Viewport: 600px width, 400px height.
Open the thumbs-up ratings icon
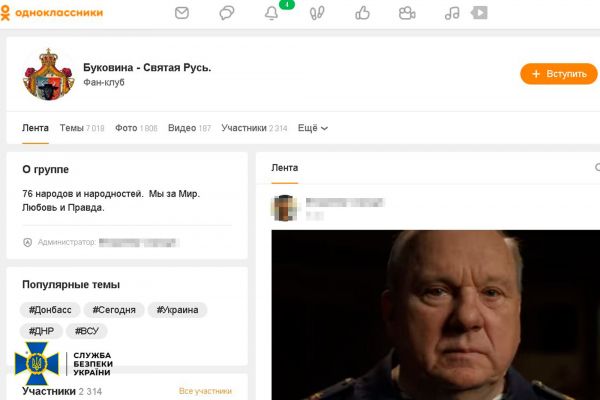click(362, 13)
